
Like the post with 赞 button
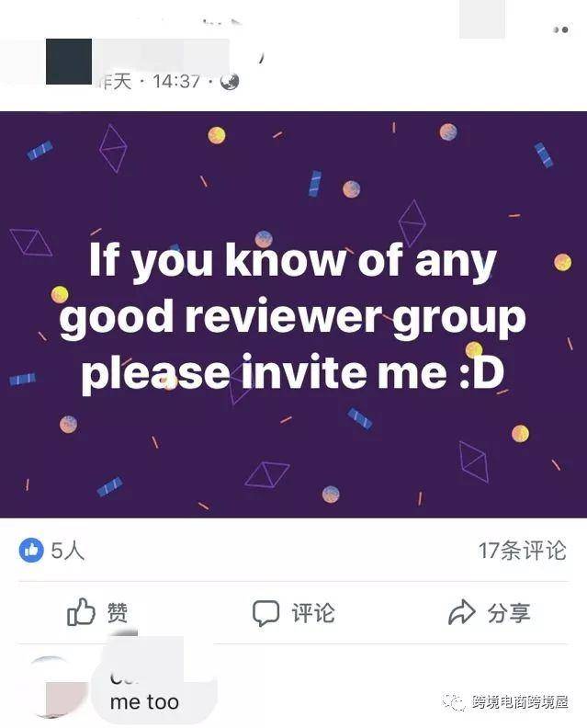[97, 612]
